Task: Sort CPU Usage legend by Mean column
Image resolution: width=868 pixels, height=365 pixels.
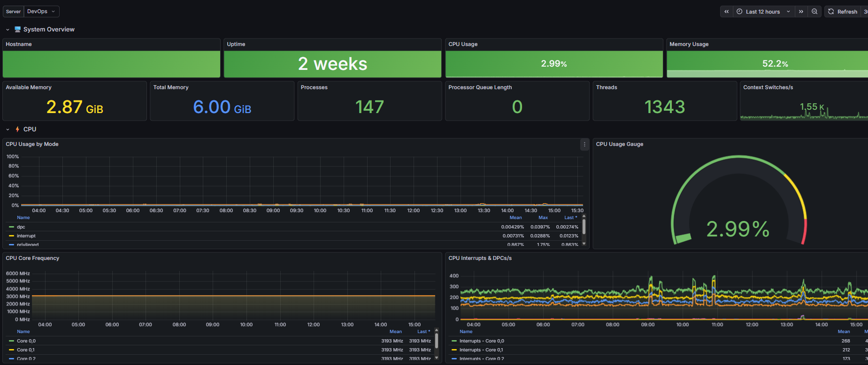Action: point(515,218)
